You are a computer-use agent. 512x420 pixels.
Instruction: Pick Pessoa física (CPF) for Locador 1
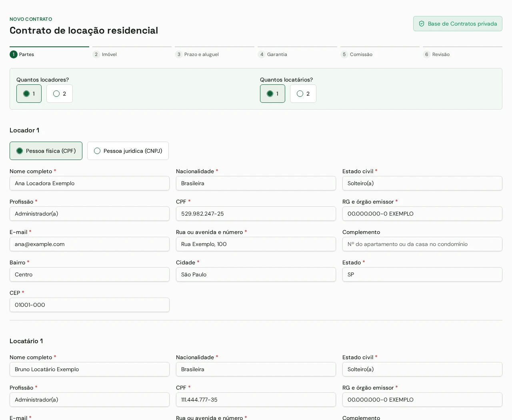(46, 151)
